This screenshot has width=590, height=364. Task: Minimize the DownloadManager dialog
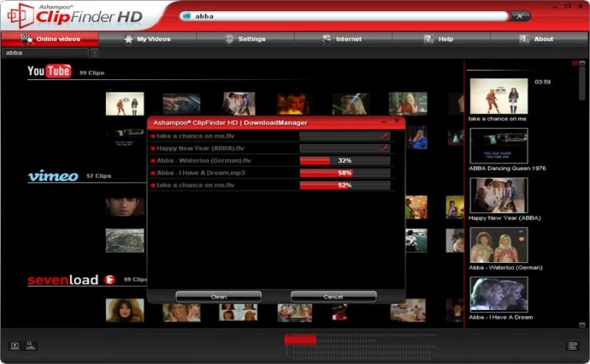click(x=383, y=122)
